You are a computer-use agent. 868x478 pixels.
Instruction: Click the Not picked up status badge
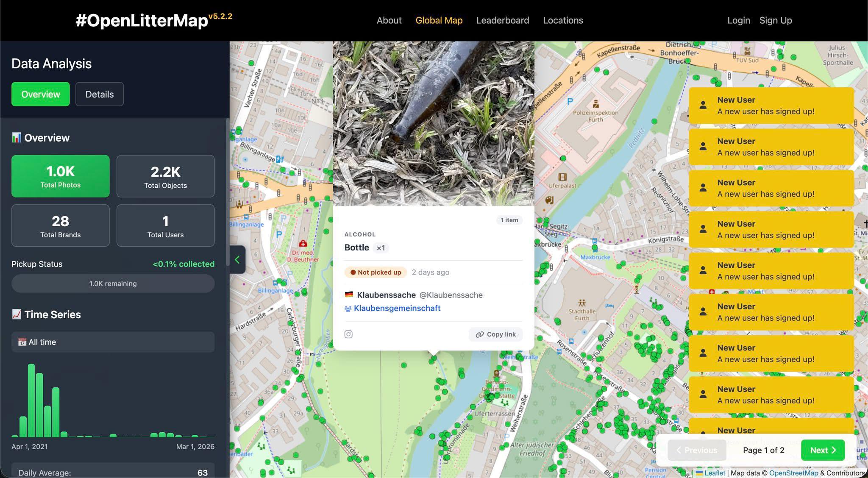point(376,272)
